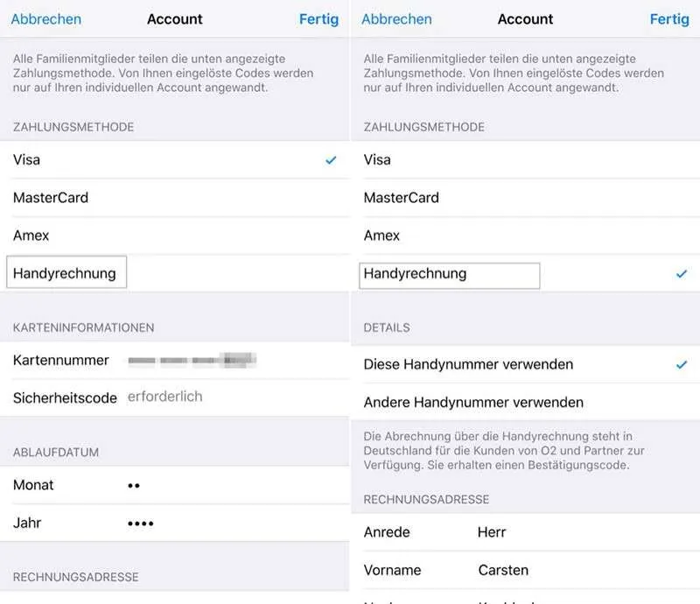The height and width of the screenshot is (604, 700).
Task: Select Handyrechnung in left panel
Action: click(174, 273)
